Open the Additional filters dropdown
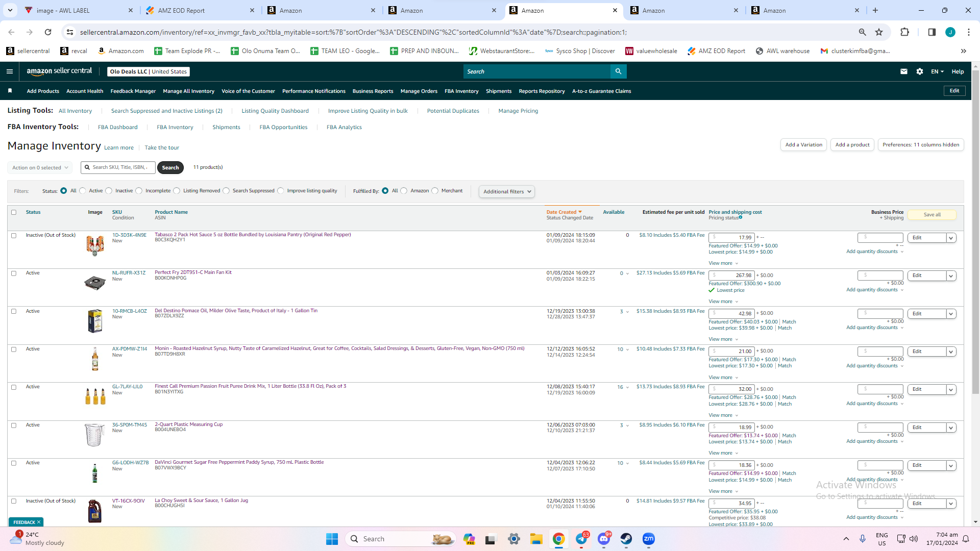The height and width of the screenshot is (551, 980). click(507, 192)
